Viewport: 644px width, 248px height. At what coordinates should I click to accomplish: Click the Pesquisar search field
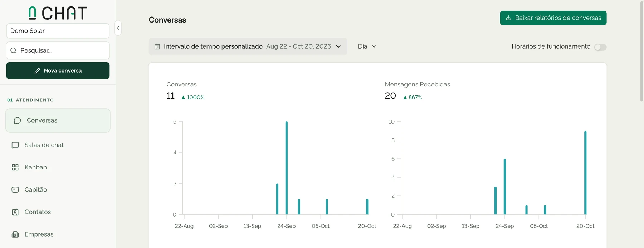tap(58, 50)
